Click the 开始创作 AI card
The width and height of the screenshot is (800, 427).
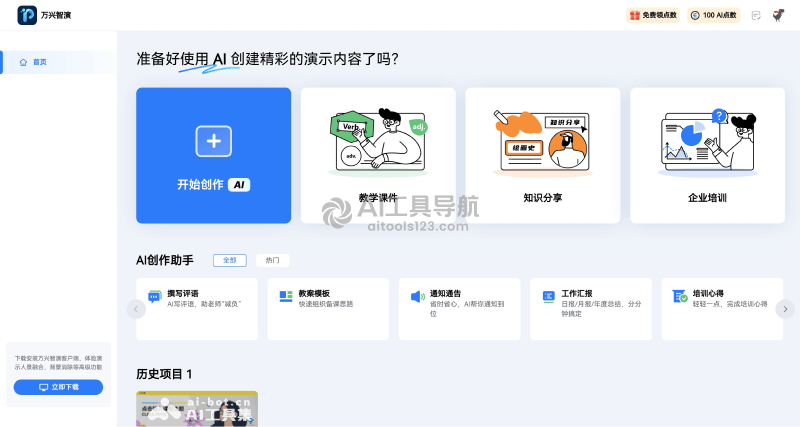point(213,156)
